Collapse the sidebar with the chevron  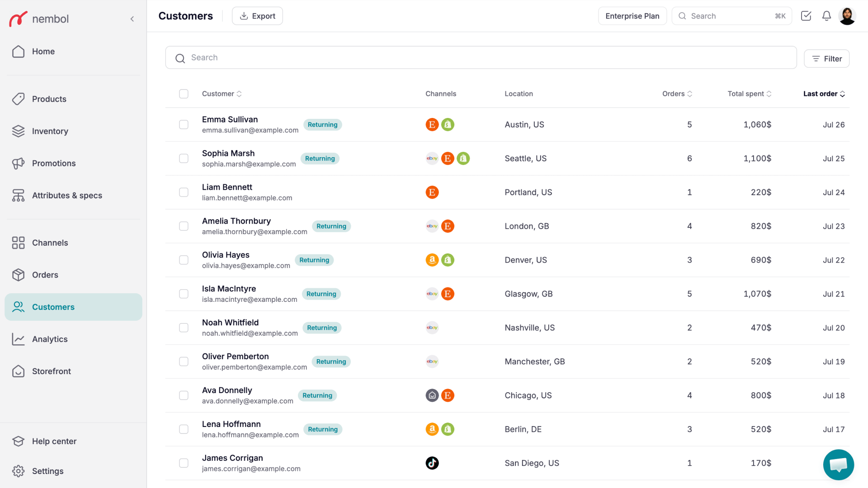tap(132, 19)
